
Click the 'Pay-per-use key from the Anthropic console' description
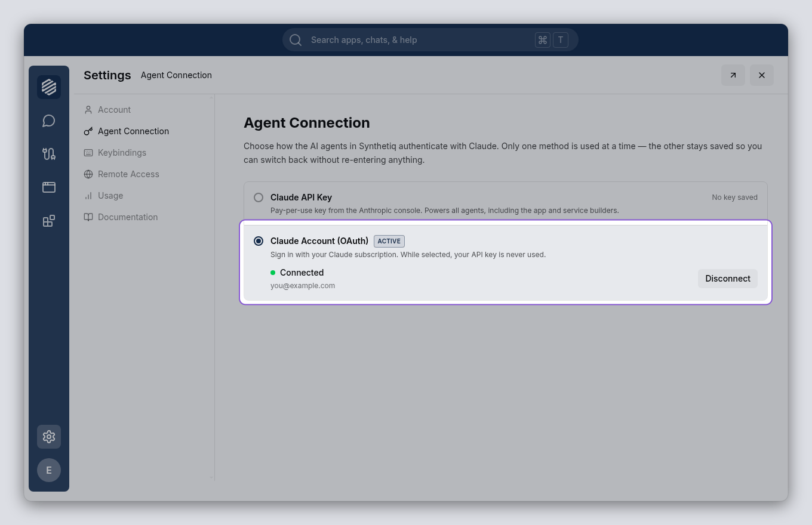coord(445,211)
